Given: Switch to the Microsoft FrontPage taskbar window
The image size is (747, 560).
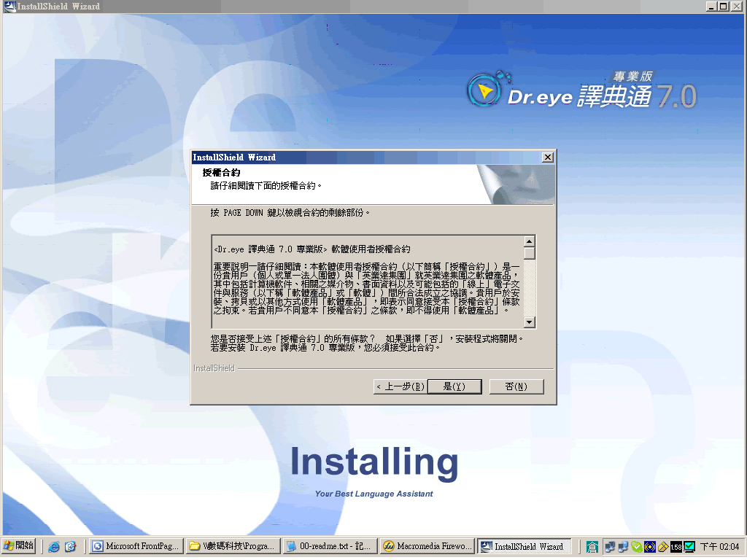Looking at the screenshot, I should (x=136, y=546).
